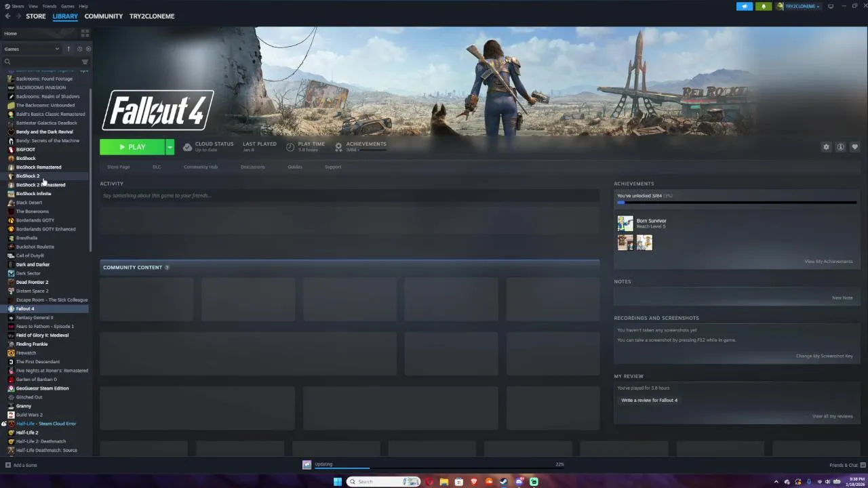Open the Friends menu
The image size is (868, 488).
50,6
